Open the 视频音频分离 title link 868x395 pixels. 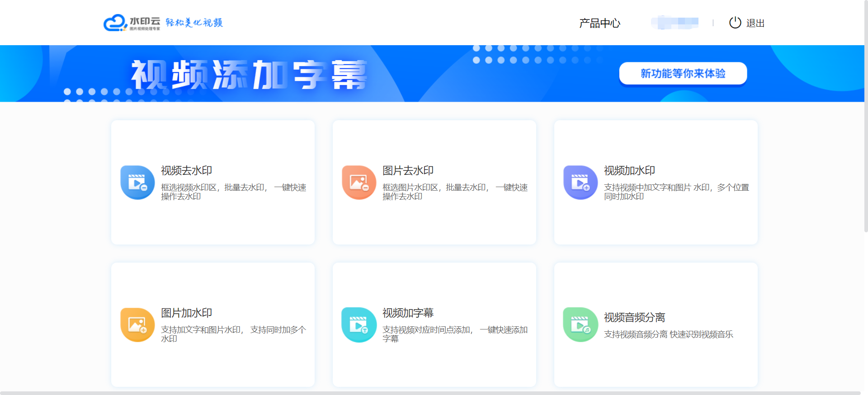634,317
